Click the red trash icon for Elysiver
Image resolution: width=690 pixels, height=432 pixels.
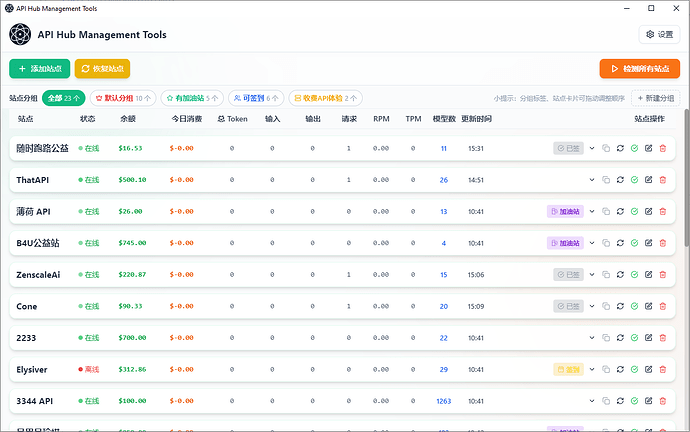click(663, 370)
